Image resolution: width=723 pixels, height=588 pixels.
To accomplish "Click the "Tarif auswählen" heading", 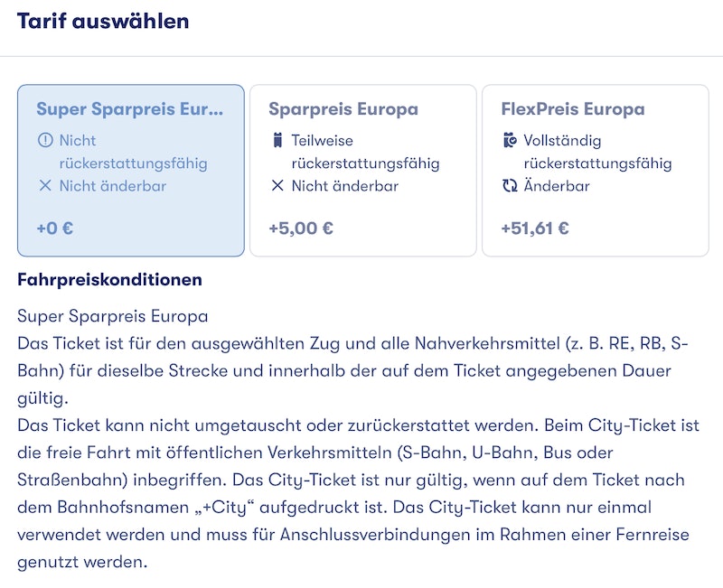I will [x=103, y=21].
